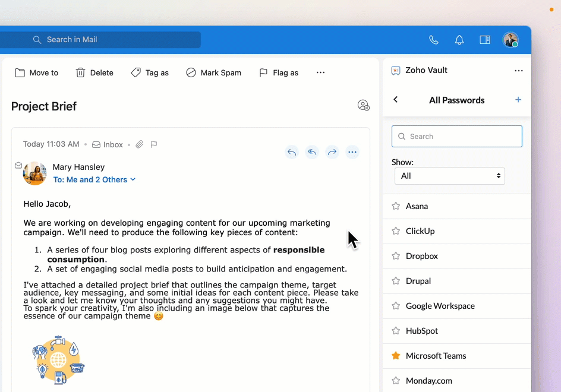This screenshot has height=392, width=561.
Task: Click Move to folder button
Action: click(x=36, y=72)
